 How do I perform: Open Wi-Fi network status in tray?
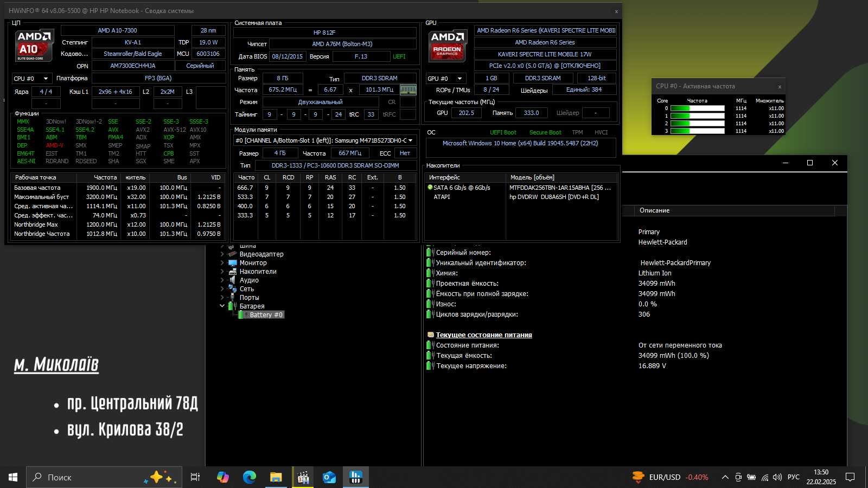pos(765,477)
